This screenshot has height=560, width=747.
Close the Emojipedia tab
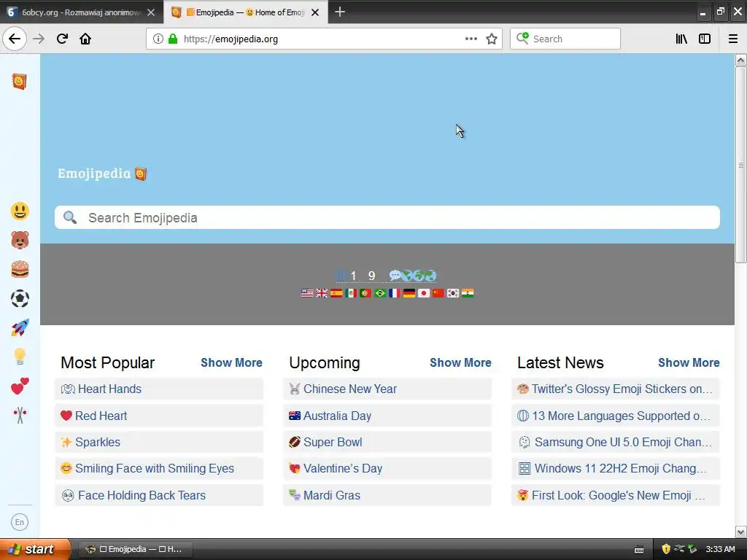(x=315, y=12)
